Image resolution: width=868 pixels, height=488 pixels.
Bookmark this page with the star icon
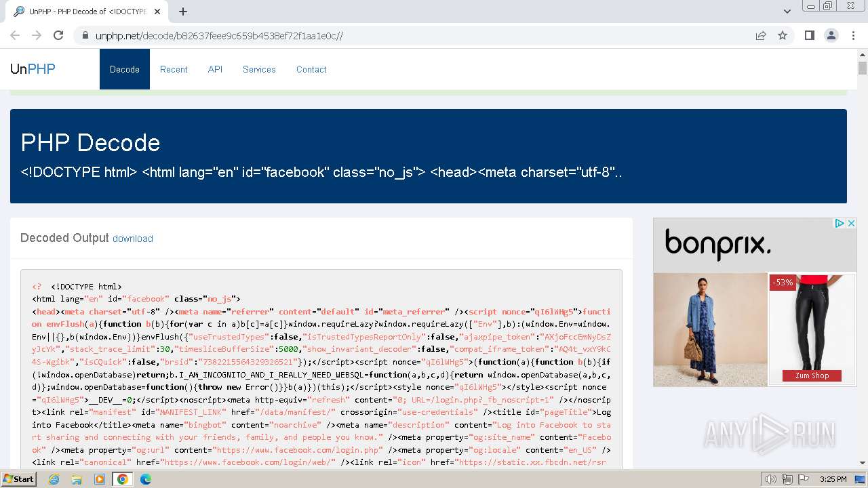[783, 35]
